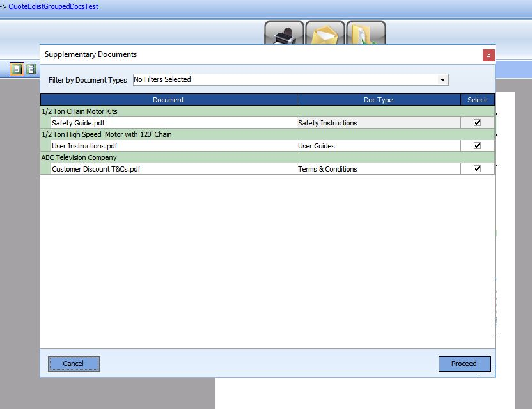Click the Cancel button

pos(74,364)
